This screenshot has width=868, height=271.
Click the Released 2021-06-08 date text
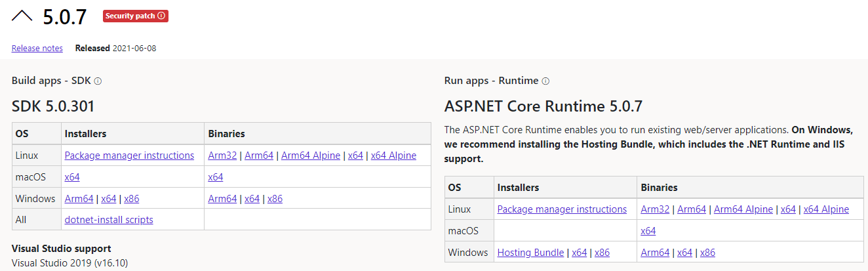pos(115,48)
